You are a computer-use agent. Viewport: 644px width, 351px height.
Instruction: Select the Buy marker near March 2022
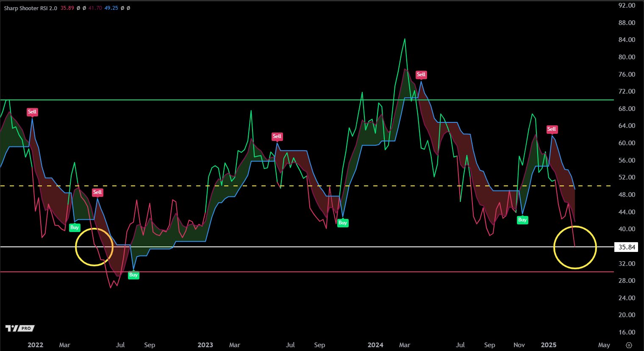75,227
